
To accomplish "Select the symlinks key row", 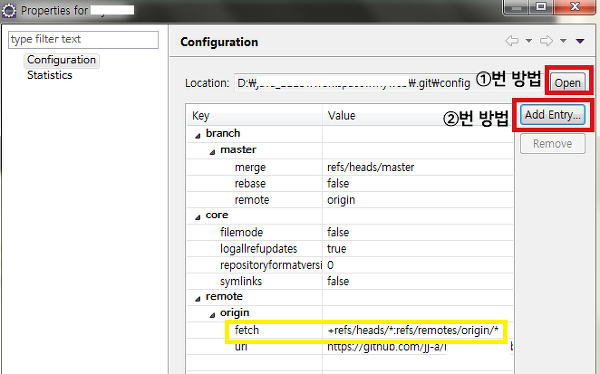I will [x=241, y=281].
